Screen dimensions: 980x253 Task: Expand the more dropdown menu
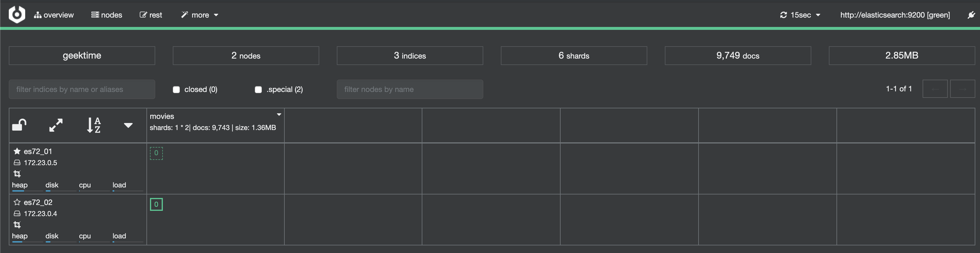(200, 15)
